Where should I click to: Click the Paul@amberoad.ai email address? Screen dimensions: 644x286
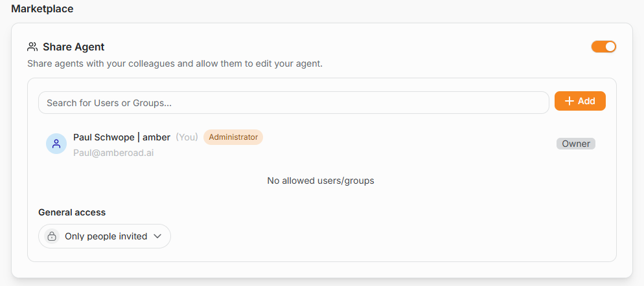click(113, 153)
